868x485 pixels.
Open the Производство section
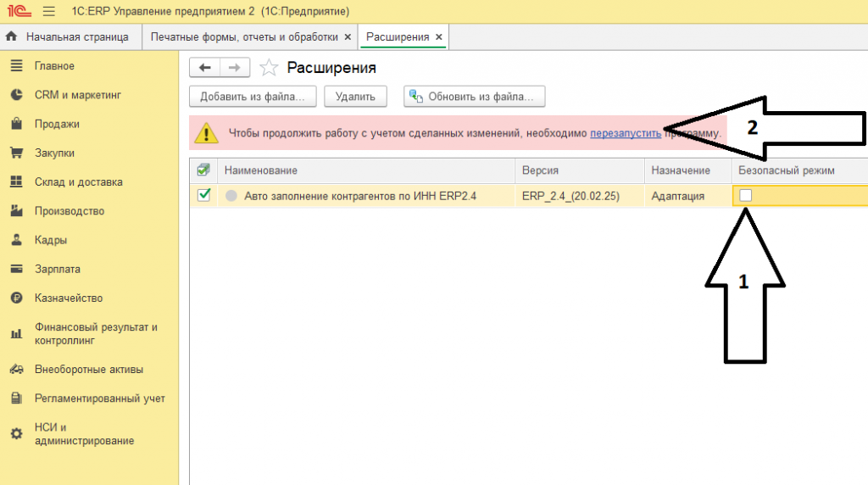[70, 211]
